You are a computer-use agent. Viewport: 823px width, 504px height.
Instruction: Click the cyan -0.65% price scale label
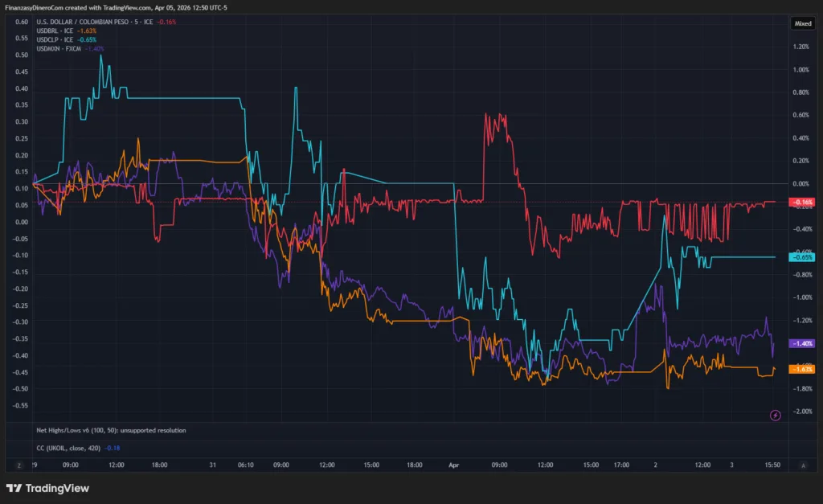803,257
